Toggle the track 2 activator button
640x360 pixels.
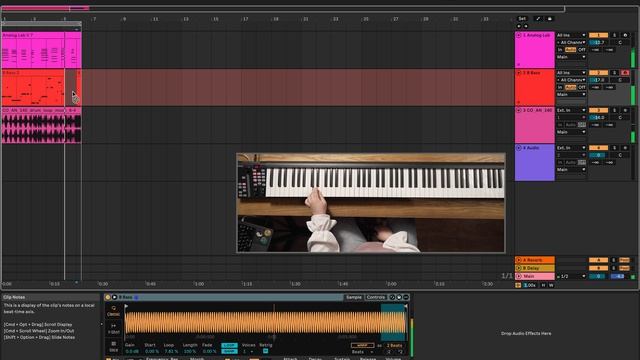point(598,73)
